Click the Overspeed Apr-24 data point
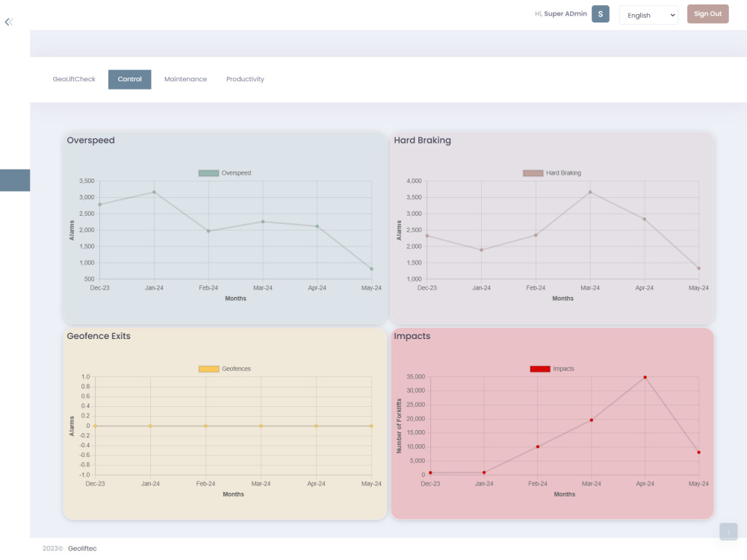747x560 pixels. [317, 226]
